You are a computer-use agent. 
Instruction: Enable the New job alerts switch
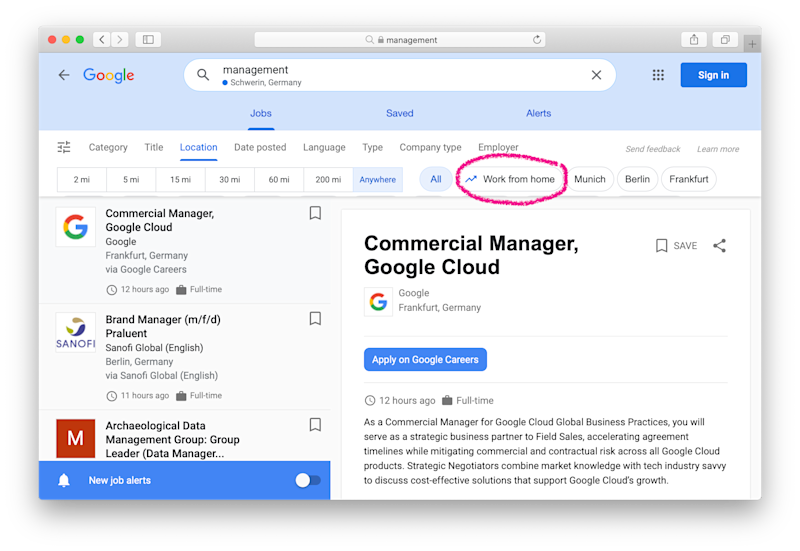(x=308, y=480)
